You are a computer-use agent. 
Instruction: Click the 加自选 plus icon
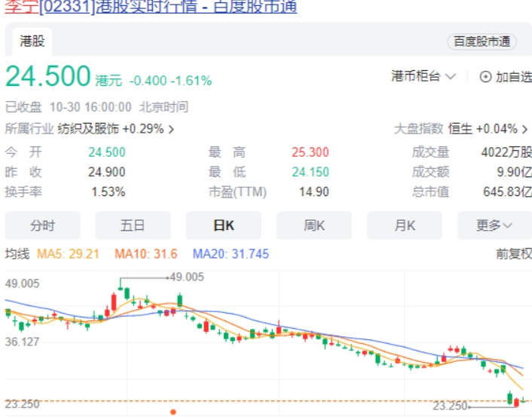tap(485, 77)
